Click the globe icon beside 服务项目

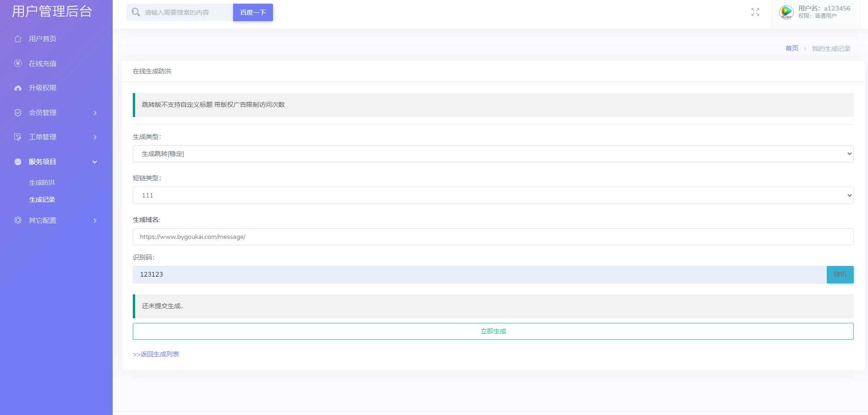18,162
